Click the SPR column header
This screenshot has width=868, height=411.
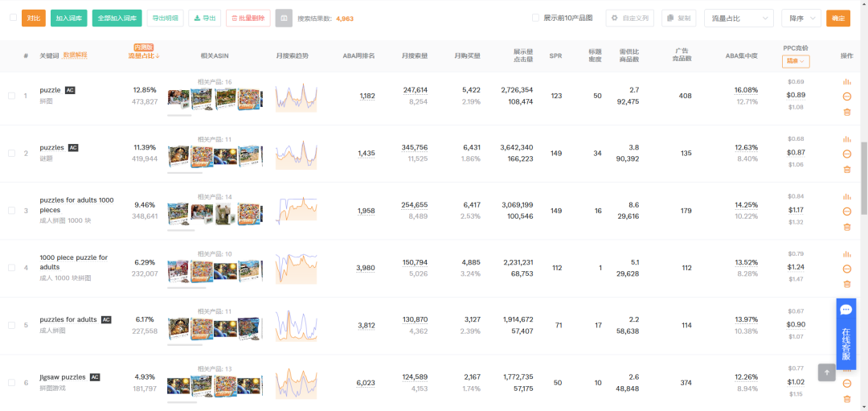click(x=555, y=56)
